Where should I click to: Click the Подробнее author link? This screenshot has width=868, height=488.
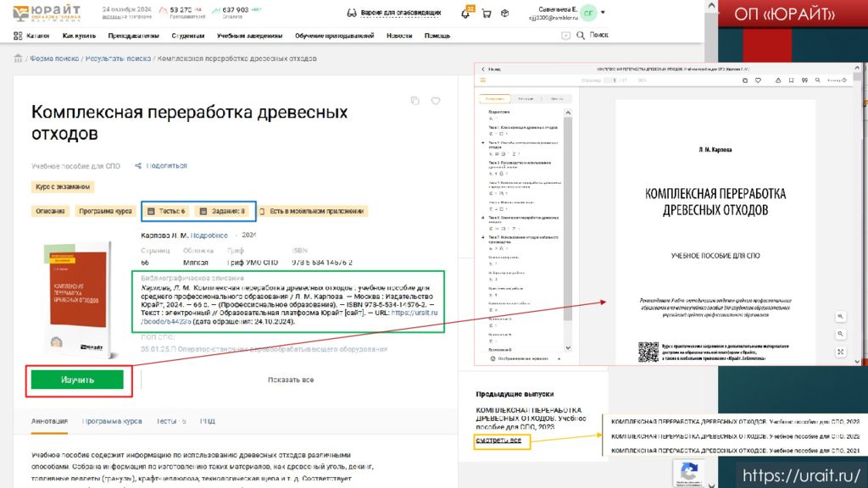tap(209, 236)
